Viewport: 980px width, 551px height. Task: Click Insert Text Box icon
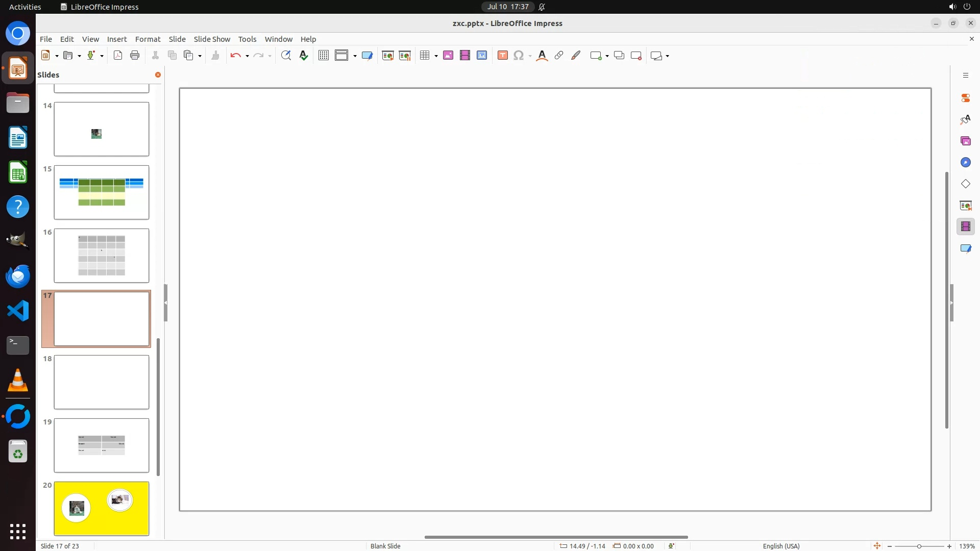point(502,56)
